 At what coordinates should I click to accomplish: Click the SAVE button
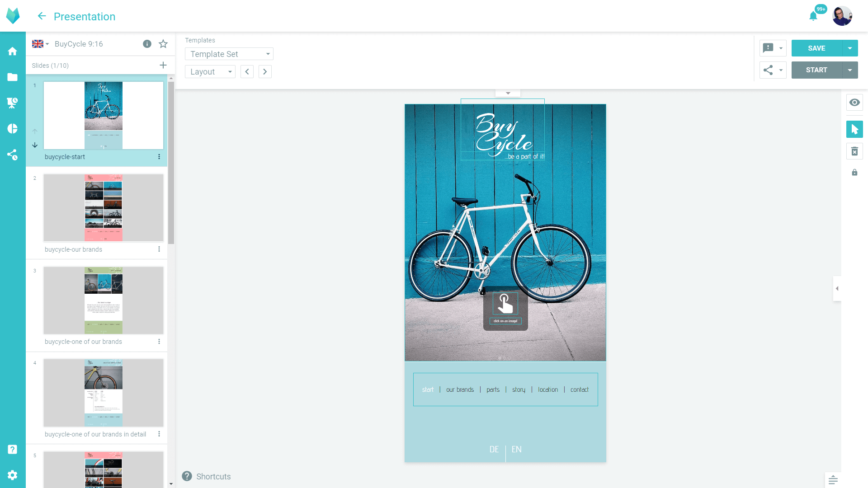pyautogui.click(x=816, y=48)
